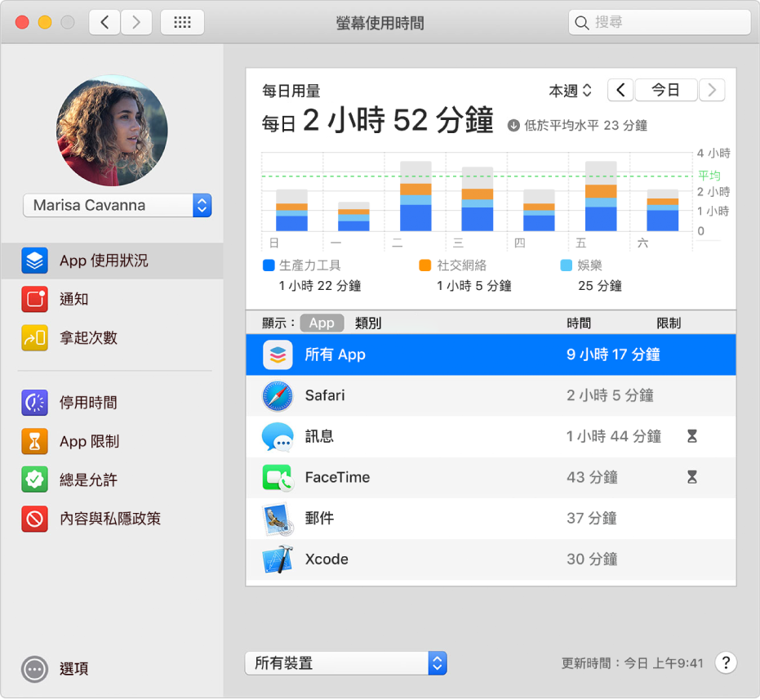Click the hourglass limit icon beside FaceTime
The width and height of the screenshot is (760, 700).
pyautogui.click(x=692, y=478)
